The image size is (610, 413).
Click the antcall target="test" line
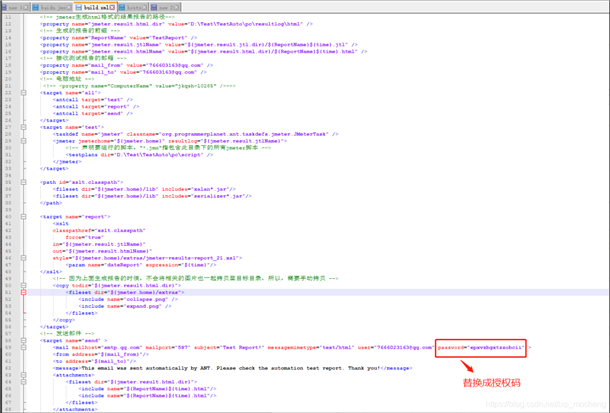(93, 100)
